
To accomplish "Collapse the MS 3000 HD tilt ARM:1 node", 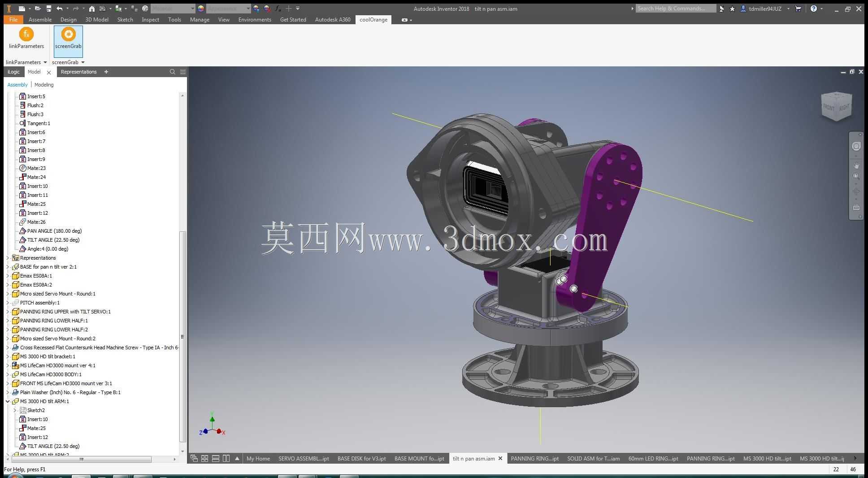I will coord(8,401).
